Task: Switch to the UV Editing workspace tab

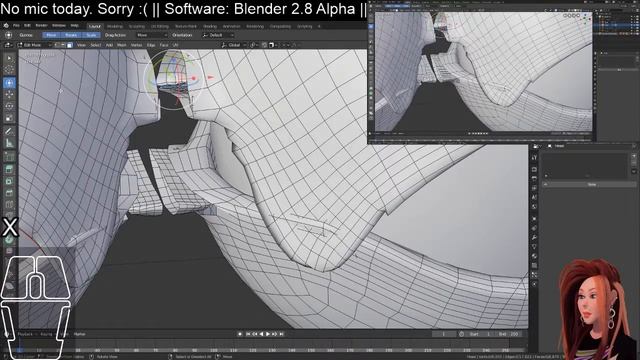Action: 160,26
